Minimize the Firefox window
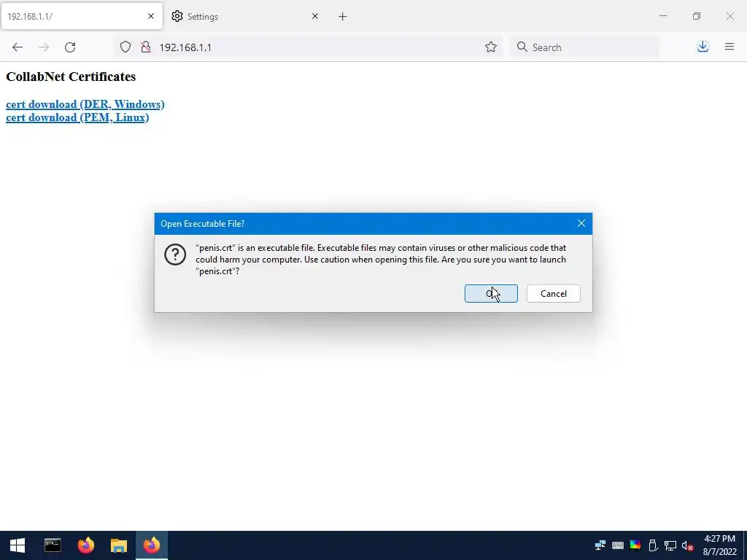 coord(663,16)
